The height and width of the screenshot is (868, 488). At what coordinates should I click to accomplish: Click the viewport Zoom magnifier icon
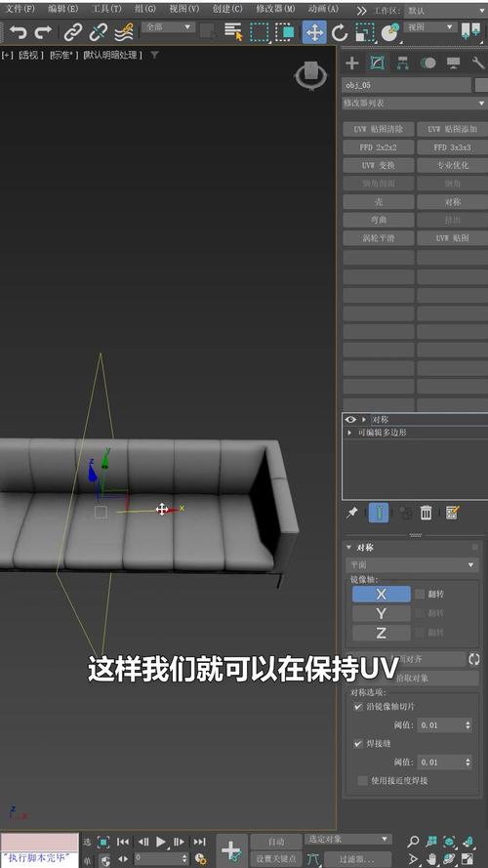pyautogui.click(x=413, y=842)
